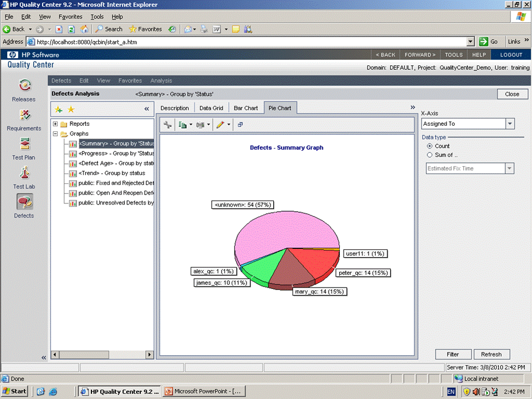Open the X-Axis Assigned To dropdown
This screenshot has width=532, height=399.
coord(510,124)
